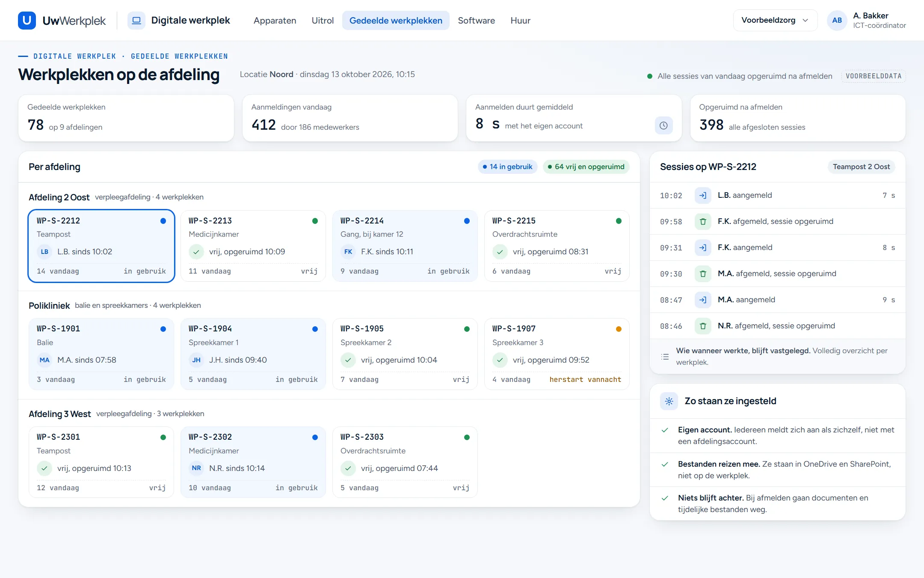Click the gear icon beside Zo staan ze ingesteld

669,401
